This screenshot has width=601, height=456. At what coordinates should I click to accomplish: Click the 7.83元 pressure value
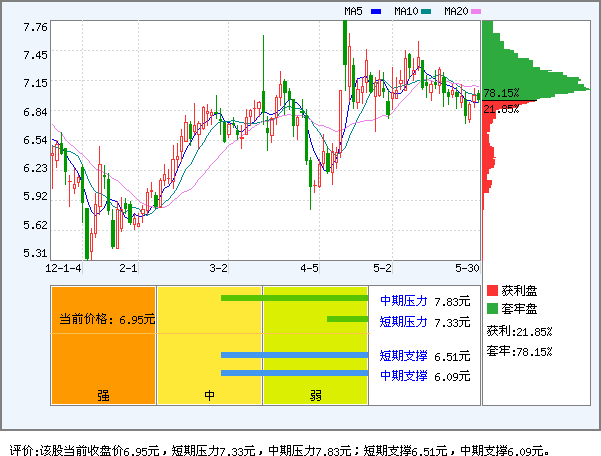coord(452,302)
